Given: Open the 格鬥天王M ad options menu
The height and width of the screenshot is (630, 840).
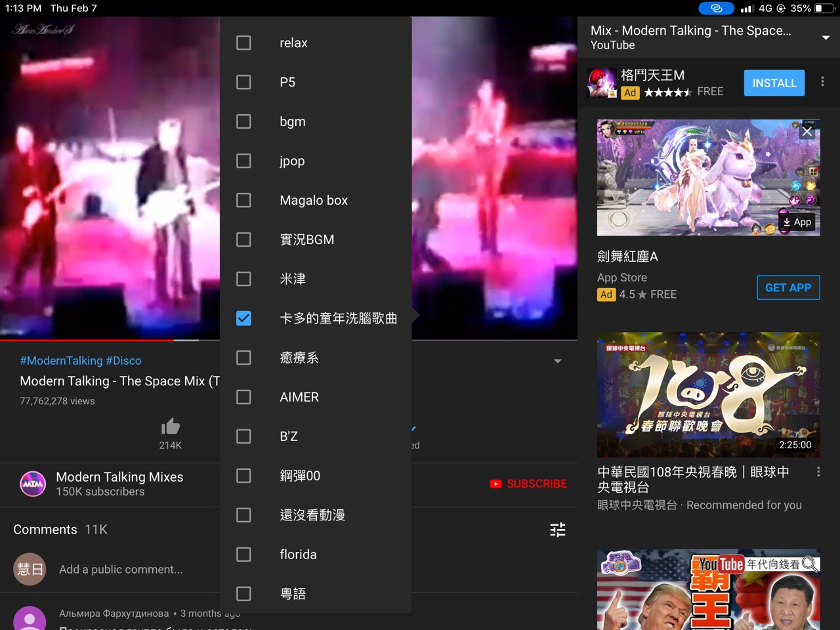Looking at the screenshot, I should (x=822, y=82).
